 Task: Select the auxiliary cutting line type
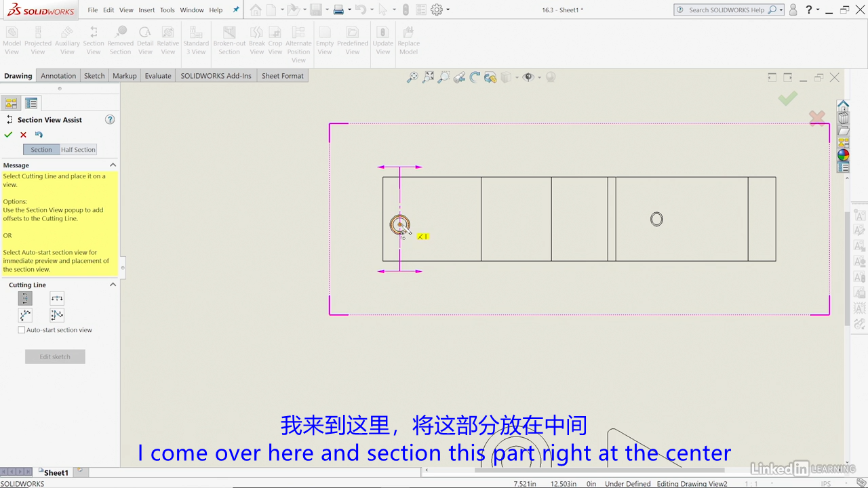[x=25, y=315]
